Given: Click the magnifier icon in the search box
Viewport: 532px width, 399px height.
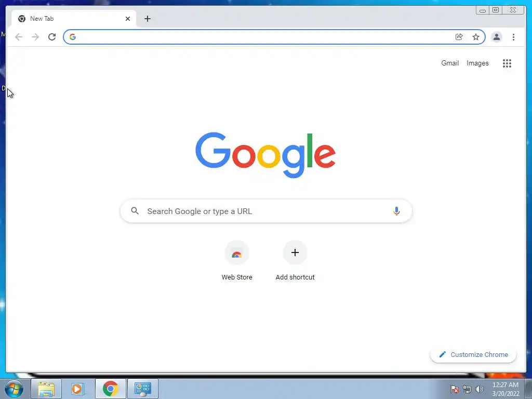Looking at the screenshot, I should click(135, 211).
